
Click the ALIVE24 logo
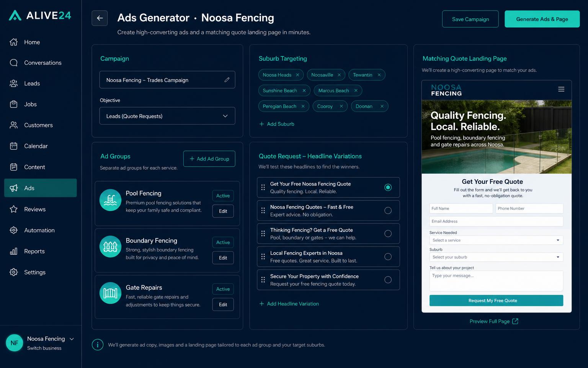(40, 15)
